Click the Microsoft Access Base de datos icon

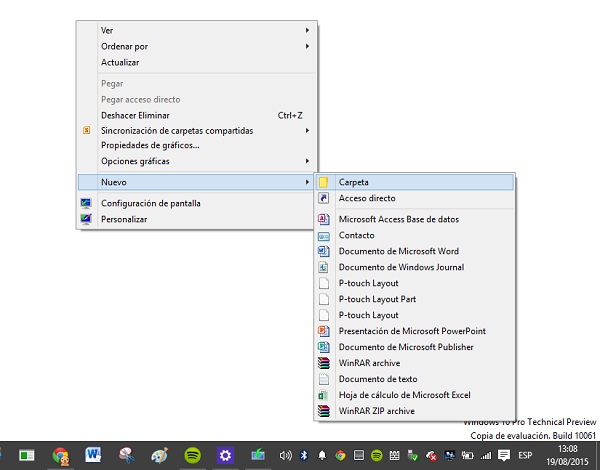click(324, 219)
